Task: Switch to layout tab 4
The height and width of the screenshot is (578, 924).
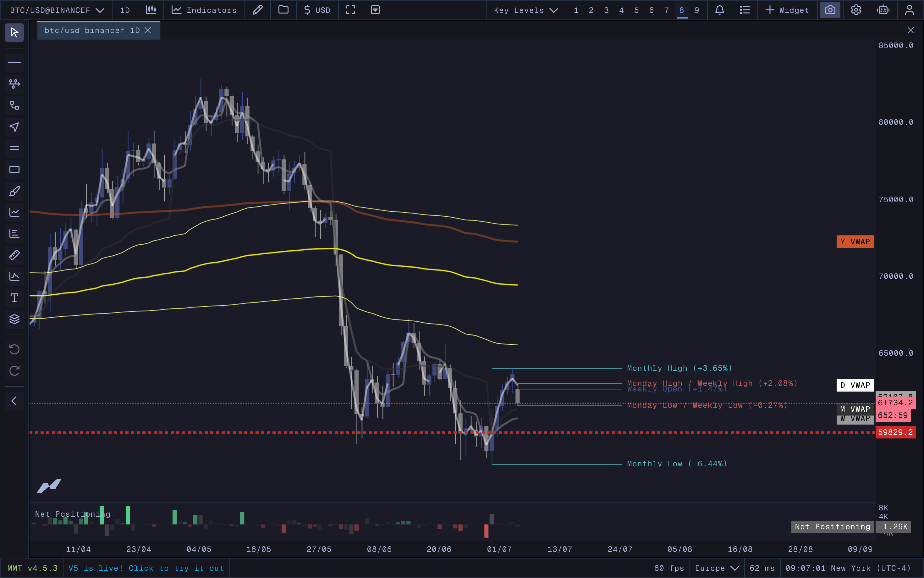Action: click(x=621, y=10)
